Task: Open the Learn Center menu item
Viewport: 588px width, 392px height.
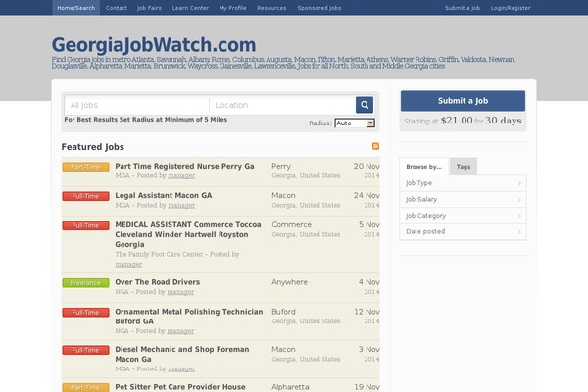Action: pyautogui.click(x=190, y=8)
